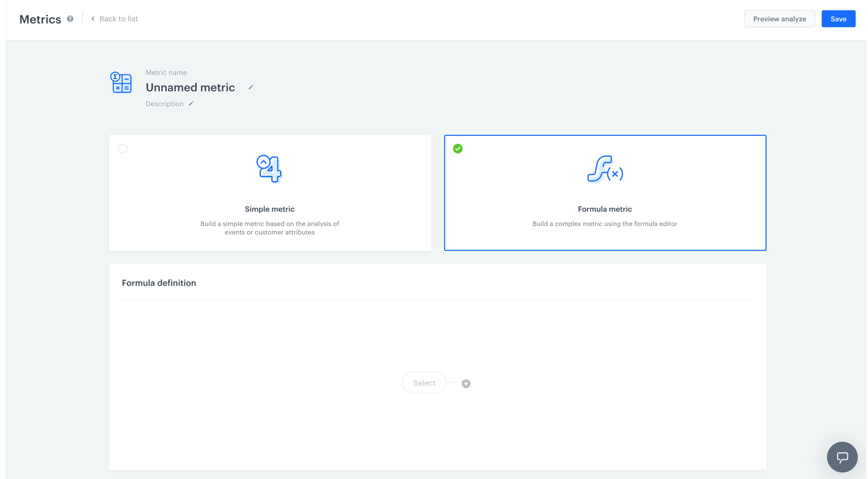This screenshot has height=479, width=868.
Task: Click the back chevron arrow
Action: 93,19
